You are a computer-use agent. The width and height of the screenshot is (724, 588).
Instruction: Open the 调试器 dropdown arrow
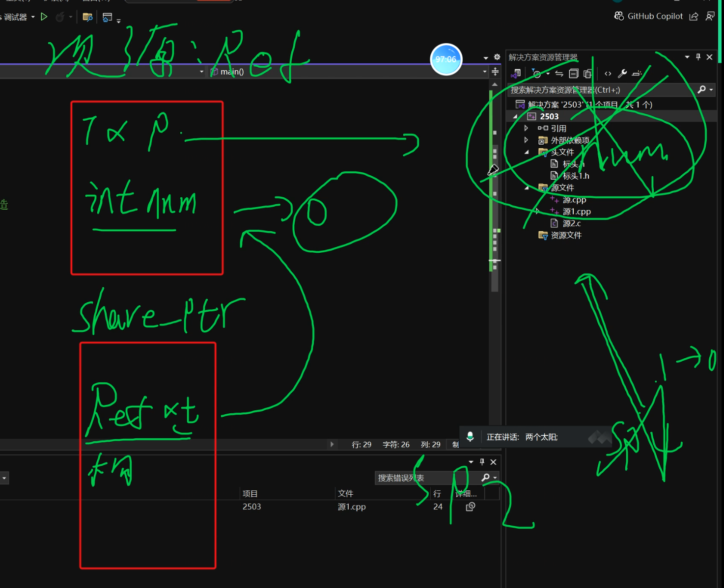coord(32,17)
